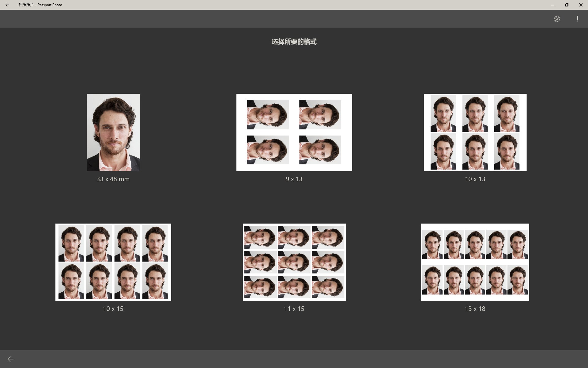
Task: Select the 33 x 48 mm single photo format
Action: pos(113,132)
